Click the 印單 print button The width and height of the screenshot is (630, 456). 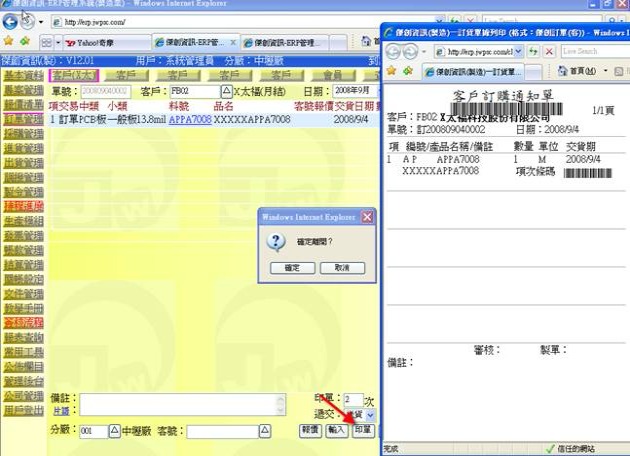363,430
